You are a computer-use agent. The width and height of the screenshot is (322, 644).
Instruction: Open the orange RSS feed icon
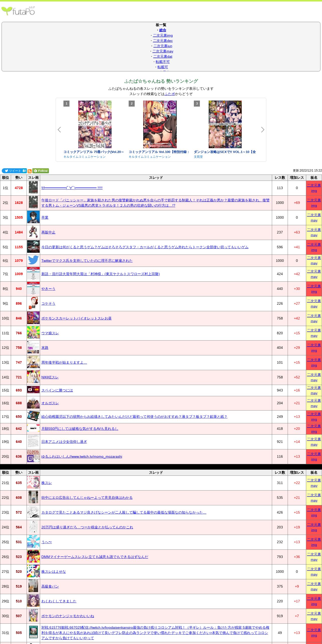[30, 171]
